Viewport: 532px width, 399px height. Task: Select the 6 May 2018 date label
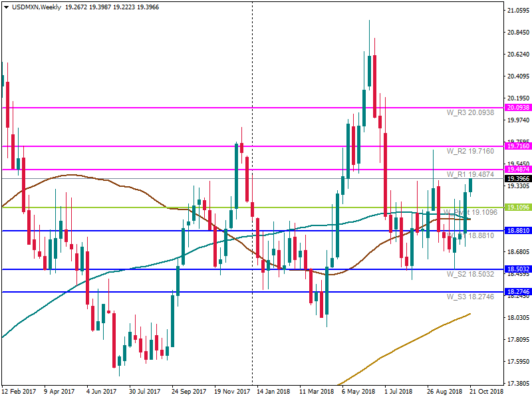(x=360, y=392)
